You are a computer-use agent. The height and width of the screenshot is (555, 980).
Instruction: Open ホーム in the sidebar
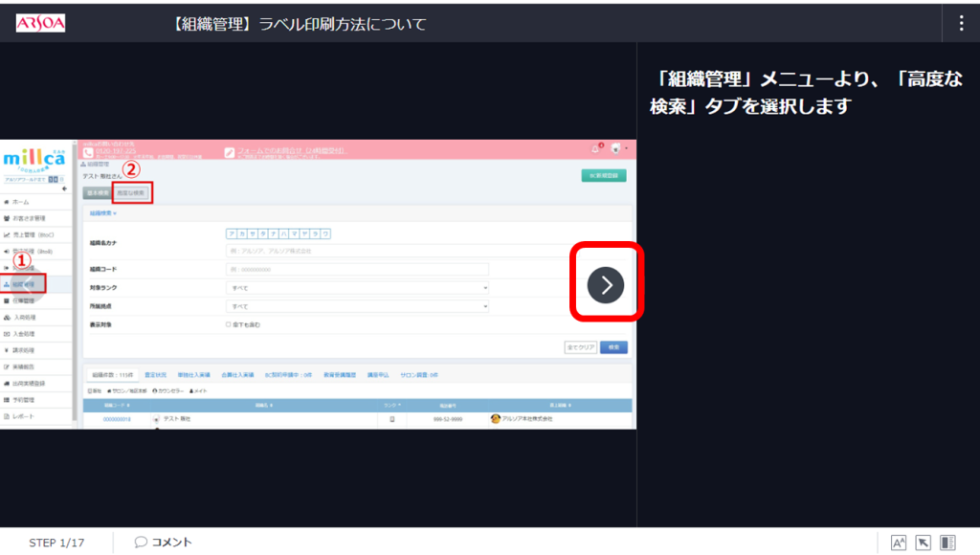pos(21,203)
